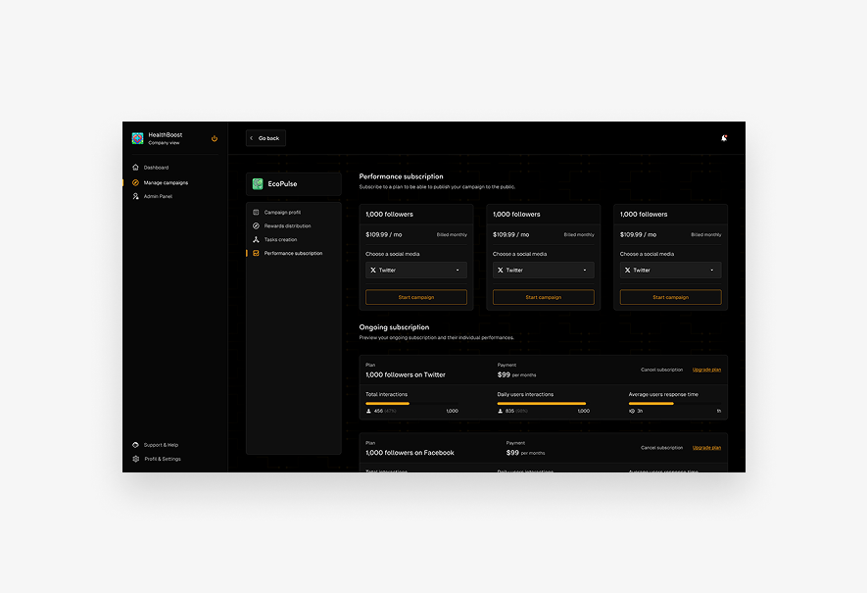868x593 pixels.
Task: Expand the middle plan's social media selector
Action: (x=543, y=270)
